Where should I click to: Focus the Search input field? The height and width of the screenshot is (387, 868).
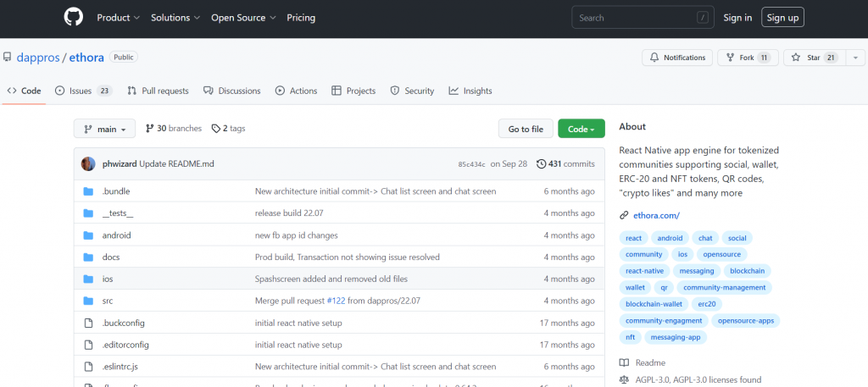click(x=643, y=18)
